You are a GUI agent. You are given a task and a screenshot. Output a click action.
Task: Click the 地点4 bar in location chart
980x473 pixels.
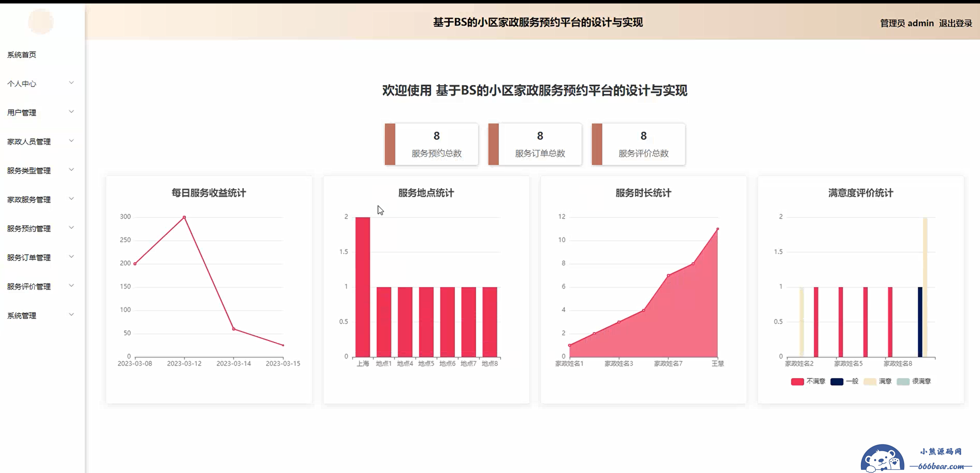click(405, 322)
